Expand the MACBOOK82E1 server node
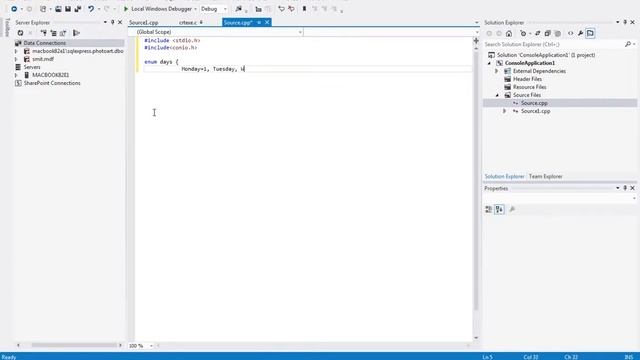This screenshot has width=640, height=360. (x=16, y=75)
